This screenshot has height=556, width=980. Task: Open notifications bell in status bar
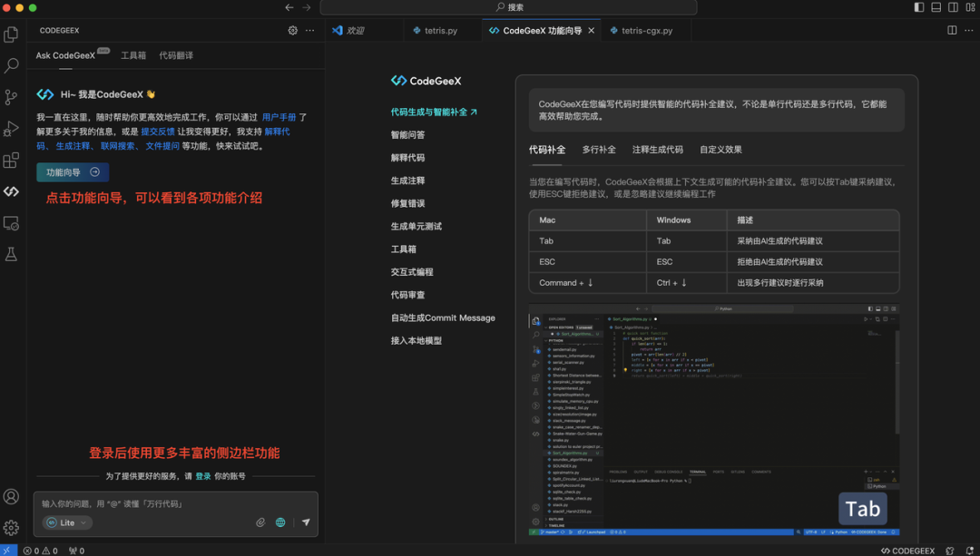tap(970, 551)
